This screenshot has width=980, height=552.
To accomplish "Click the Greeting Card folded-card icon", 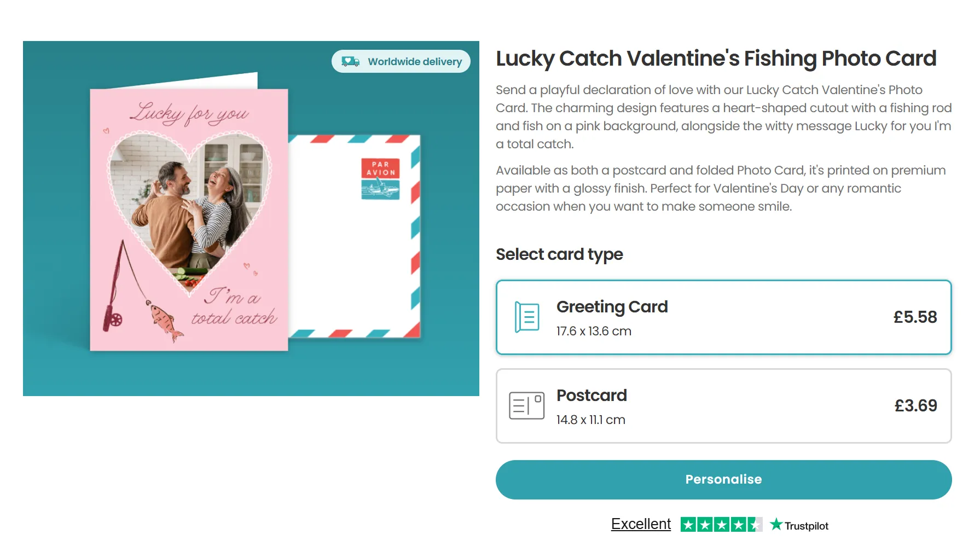I will pyautogui.click(x=527, y=317).
